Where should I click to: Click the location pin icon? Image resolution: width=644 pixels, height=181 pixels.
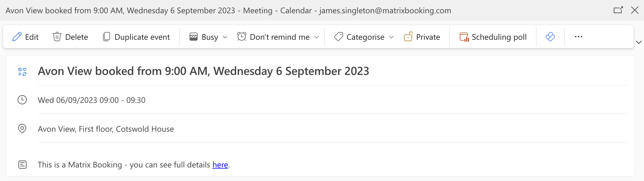click(22, 129)
